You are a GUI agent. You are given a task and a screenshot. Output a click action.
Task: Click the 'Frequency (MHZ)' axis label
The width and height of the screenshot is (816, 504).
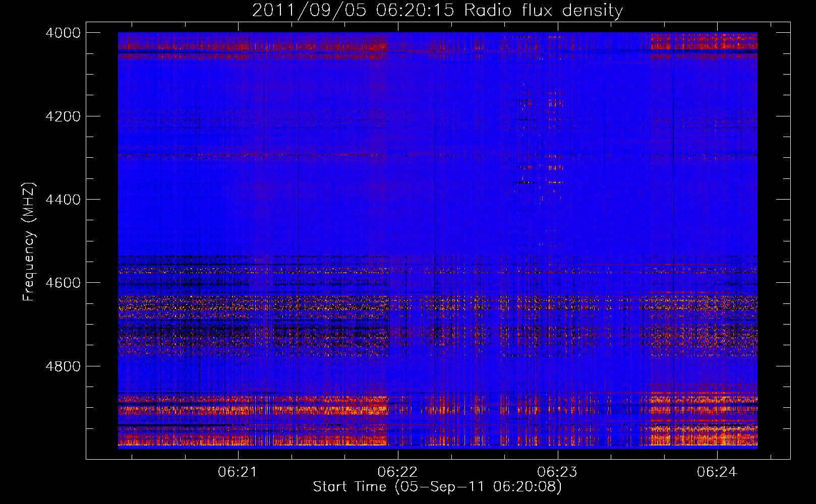point(29,241)
